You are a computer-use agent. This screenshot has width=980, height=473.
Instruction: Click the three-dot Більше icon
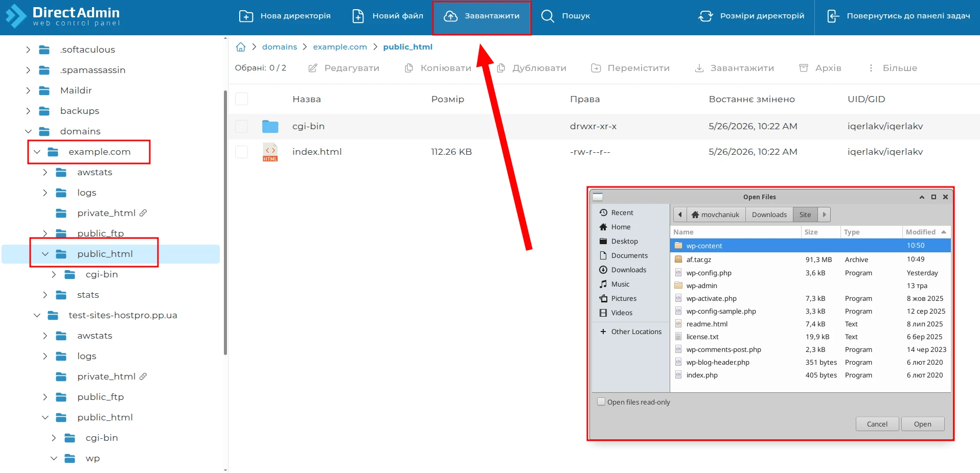tap(871, 68)
